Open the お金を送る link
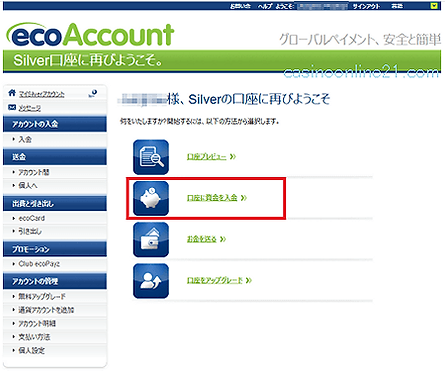 pos(202,239)
